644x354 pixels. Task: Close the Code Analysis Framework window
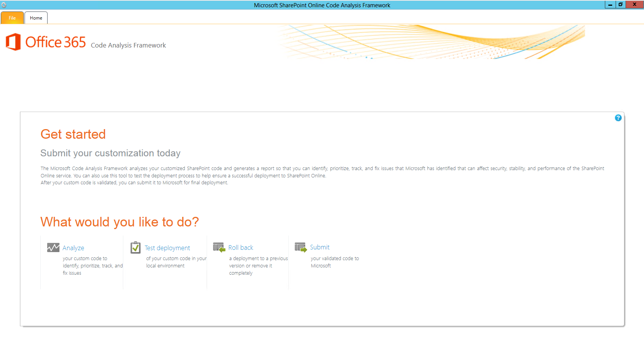click(x=634, y=5)
